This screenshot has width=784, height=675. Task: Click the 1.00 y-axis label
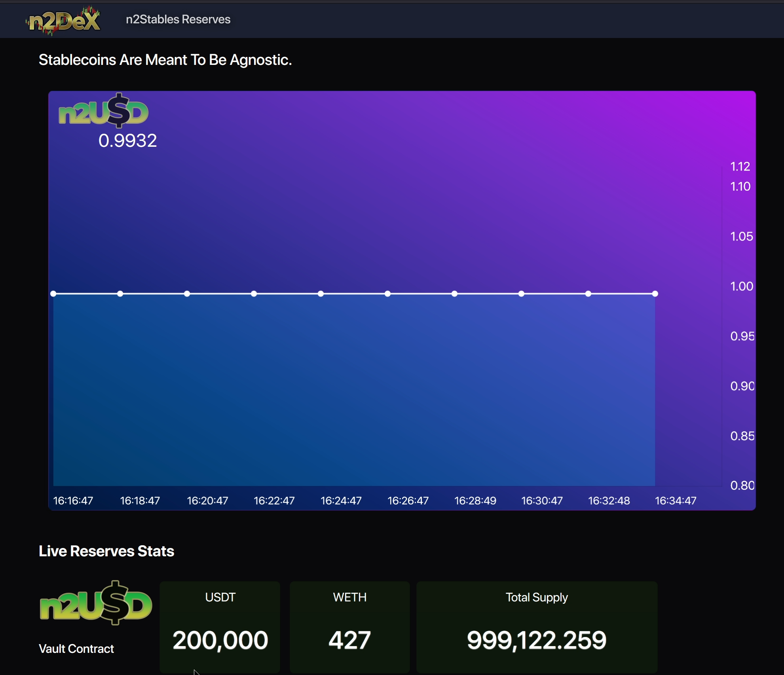(741, 286)
